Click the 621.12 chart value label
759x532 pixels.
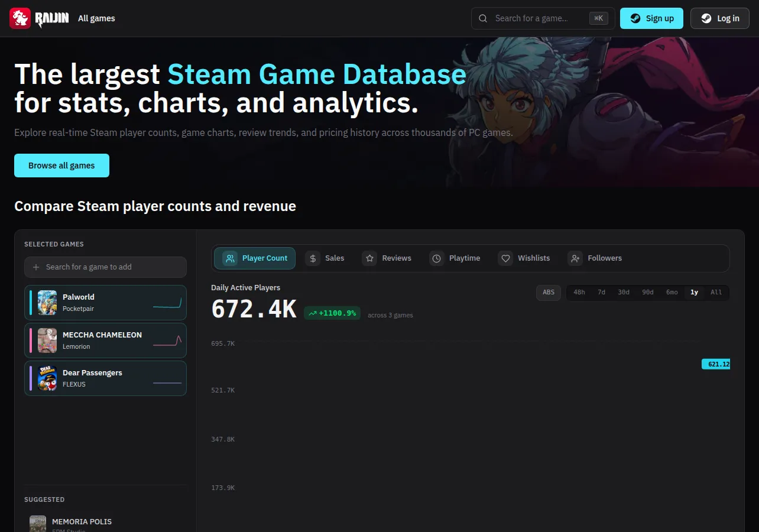tap(716, 364)
